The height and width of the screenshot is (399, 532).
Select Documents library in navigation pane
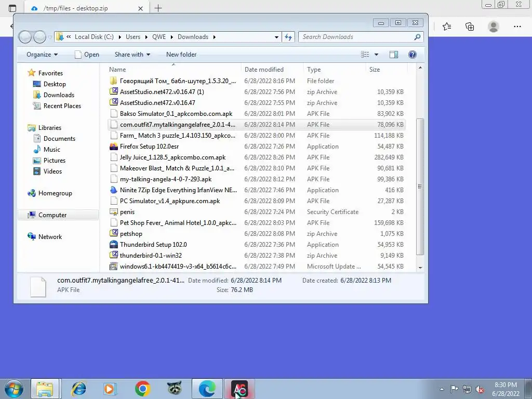point(54,138)
